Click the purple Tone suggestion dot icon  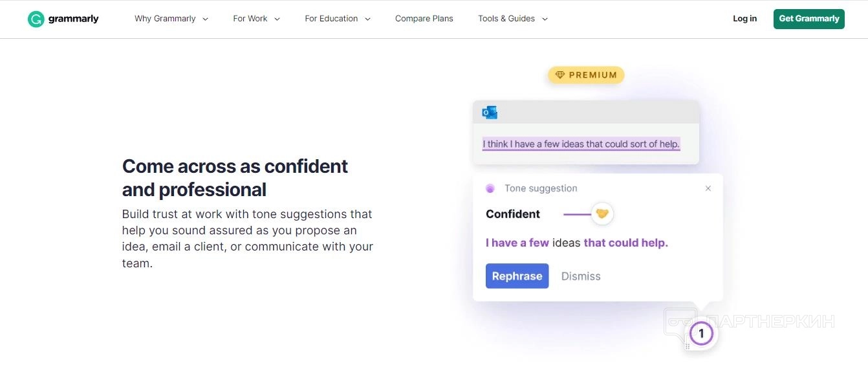[x=490, y=188]
